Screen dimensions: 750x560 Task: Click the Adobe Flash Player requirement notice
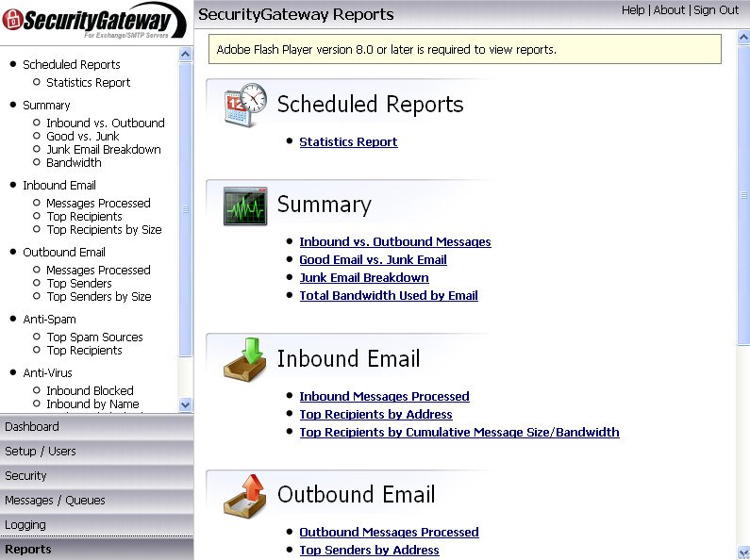(465, 49)
